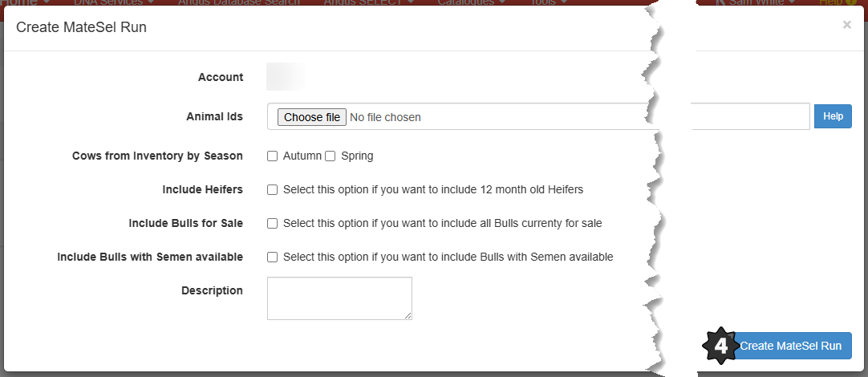
Task: Click the blurred Account value
Action: 285,77
